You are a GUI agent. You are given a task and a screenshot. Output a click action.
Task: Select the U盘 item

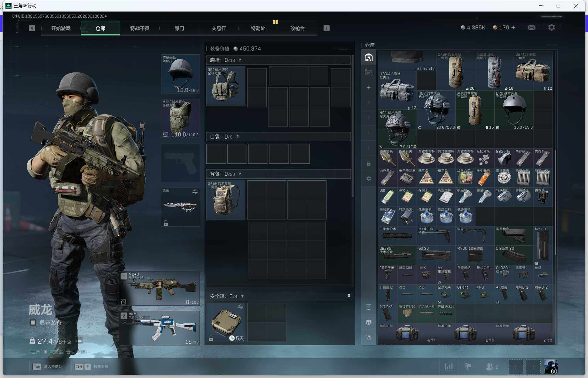pos(387,197)
